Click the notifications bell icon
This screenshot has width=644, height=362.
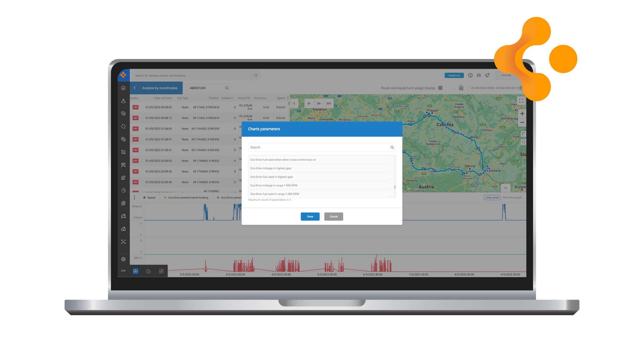pyautogui.click(x=487, y=75)
